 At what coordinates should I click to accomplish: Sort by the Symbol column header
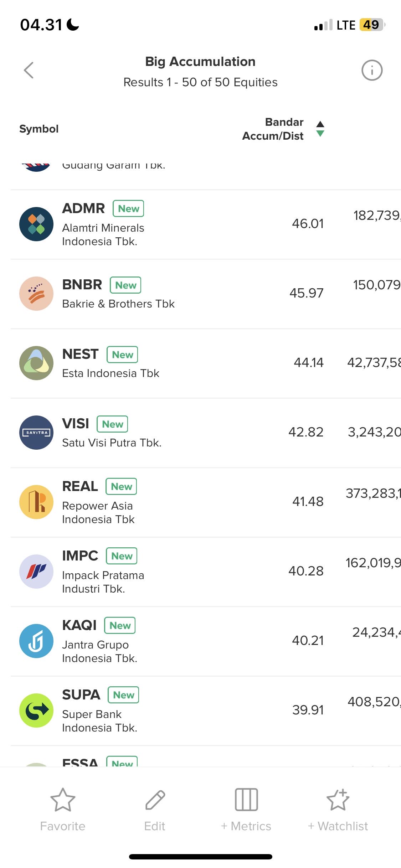[39, 129]
